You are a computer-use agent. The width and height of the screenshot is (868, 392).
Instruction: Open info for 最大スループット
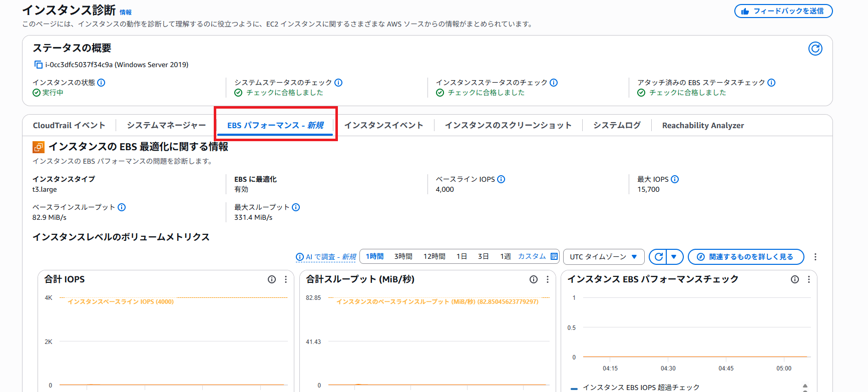coord(296,207)
